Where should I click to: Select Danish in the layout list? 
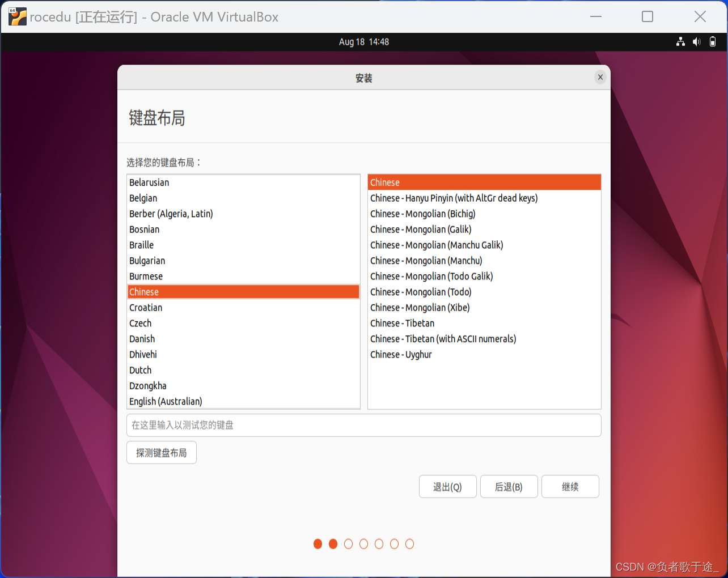click(244, 339)
